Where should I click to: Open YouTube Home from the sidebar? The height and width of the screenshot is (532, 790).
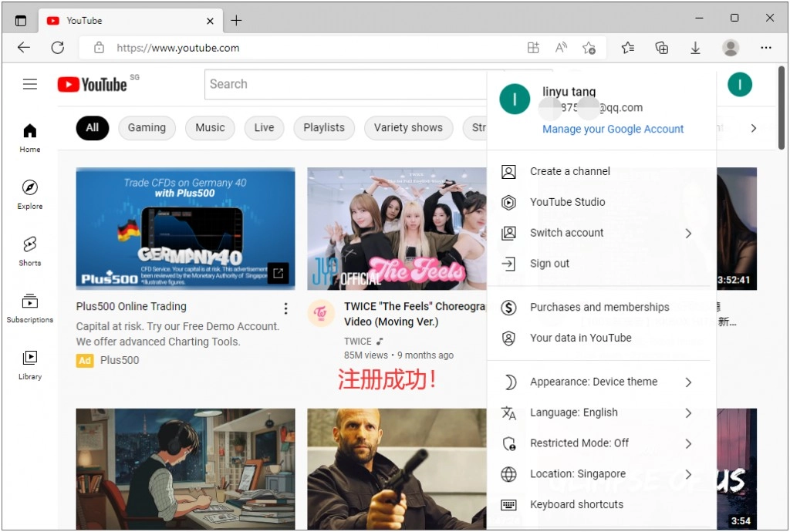point(29,137)
